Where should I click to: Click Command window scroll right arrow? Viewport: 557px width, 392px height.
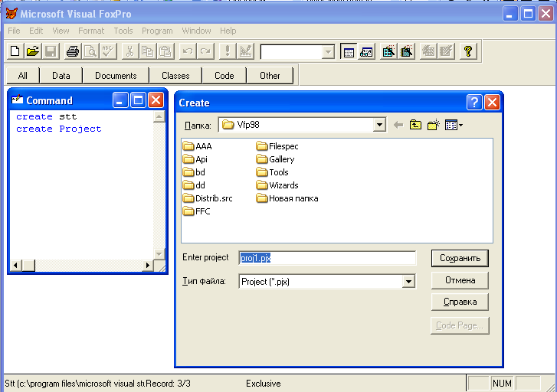click(147, 265)
